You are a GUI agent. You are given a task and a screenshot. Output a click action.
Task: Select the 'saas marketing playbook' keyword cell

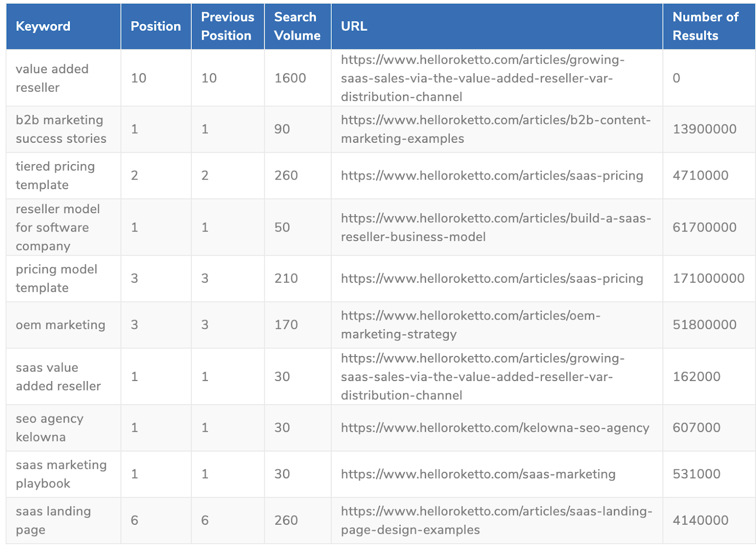[61, 474]
